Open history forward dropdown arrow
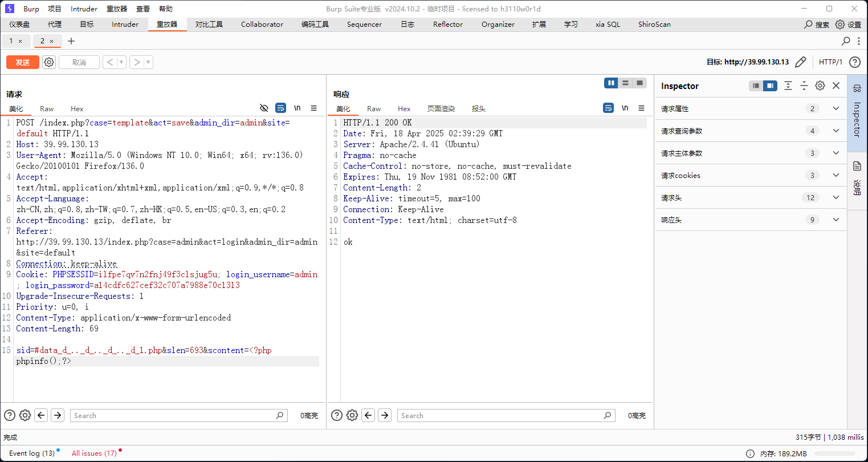Viewport: 868px width, 462px height. pos(148,62)
